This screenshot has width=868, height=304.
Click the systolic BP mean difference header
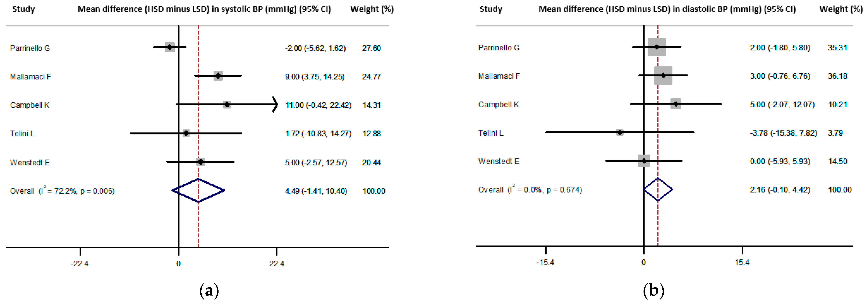(204, 9)
